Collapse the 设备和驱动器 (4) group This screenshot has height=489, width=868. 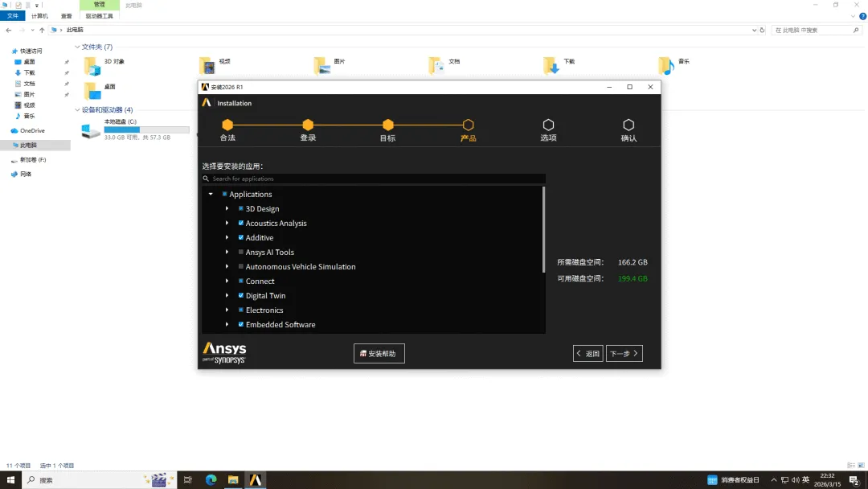[77, 109]
